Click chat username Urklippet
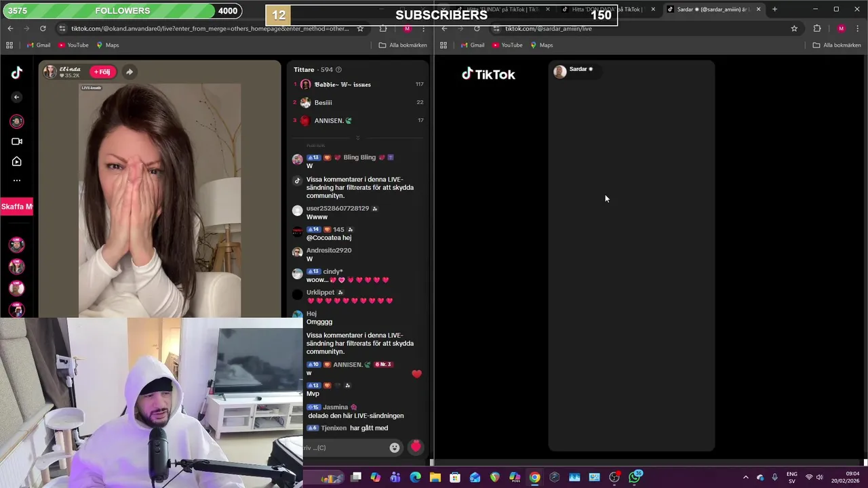 click(x=320, y=292)
